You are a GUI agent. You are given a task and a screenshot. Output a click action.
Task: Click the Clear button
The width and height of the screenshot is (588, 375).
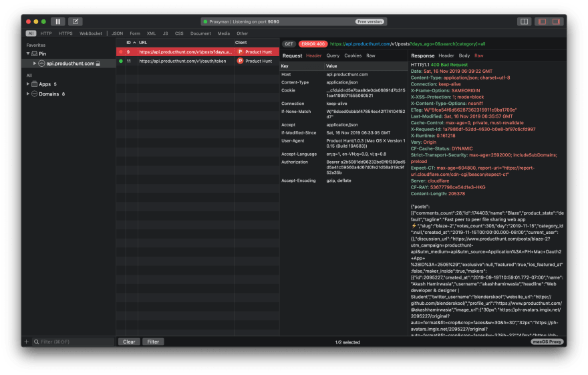click(129, 342)
